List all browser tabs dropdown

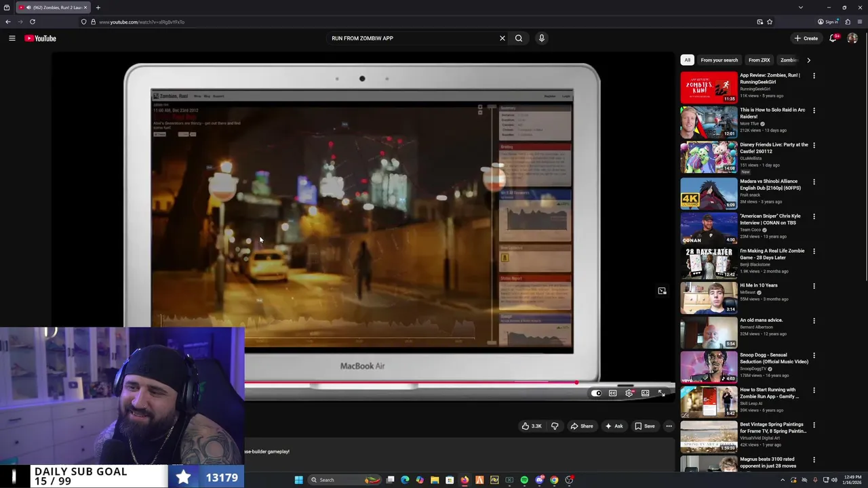coord(800,7)
